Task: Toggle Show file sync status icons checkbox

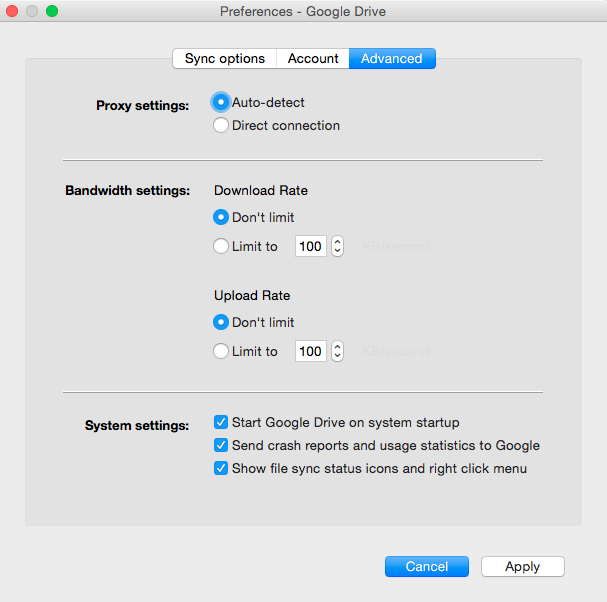Action: [x=221, y=468]
